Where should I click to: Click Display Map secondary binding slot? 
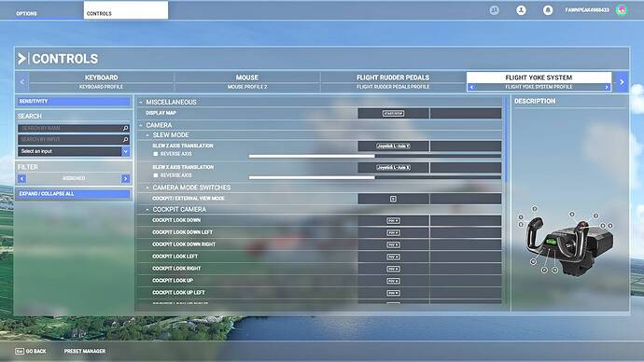coord(466,114)
